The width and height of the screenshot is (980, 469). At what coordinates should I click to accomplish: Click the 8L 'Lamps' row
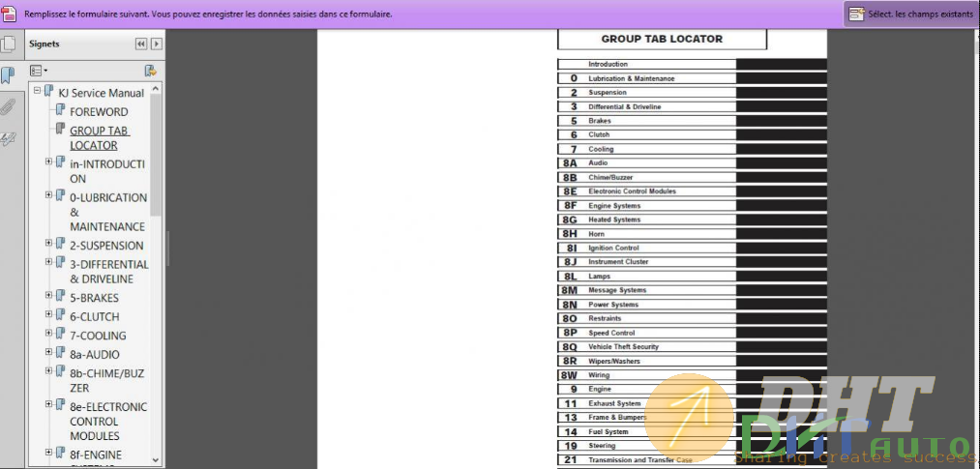[647, 276]
